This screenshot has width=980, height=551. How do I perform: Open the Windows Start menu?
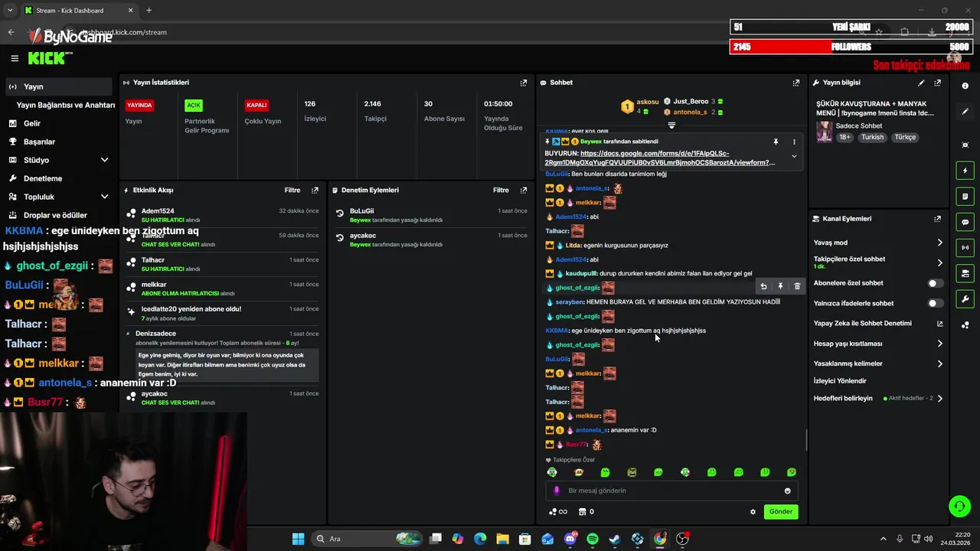click(x=298, y=539)
